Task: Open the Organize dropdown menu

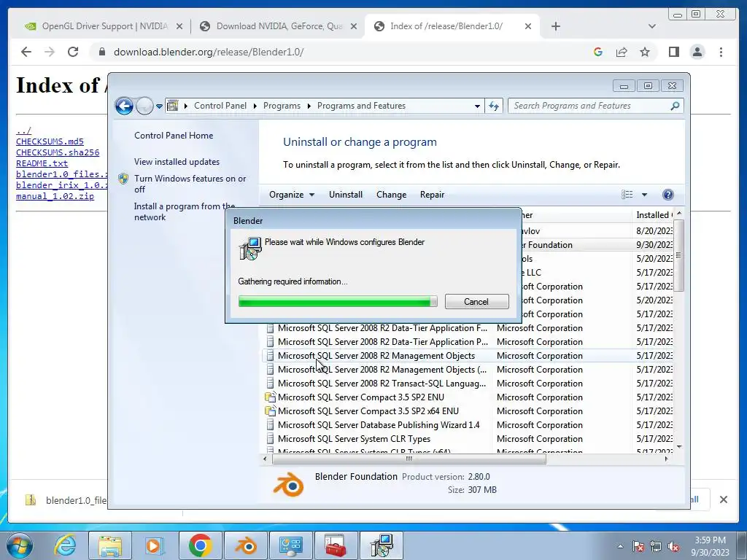Action: pos(292,194)
